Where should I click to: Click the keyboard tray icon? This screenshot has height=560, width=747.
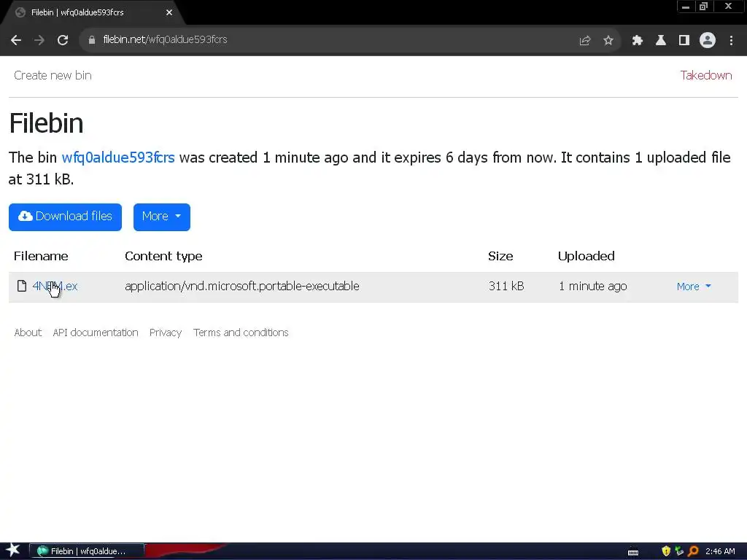pyautogui.click(x=633, y=552)
